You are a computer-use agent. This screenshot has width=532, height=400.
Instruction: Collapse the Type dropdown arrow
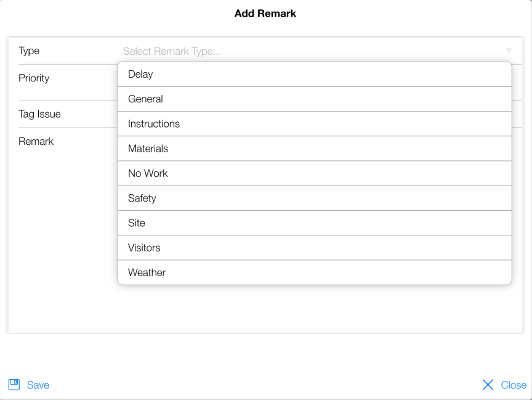[509, 51]
